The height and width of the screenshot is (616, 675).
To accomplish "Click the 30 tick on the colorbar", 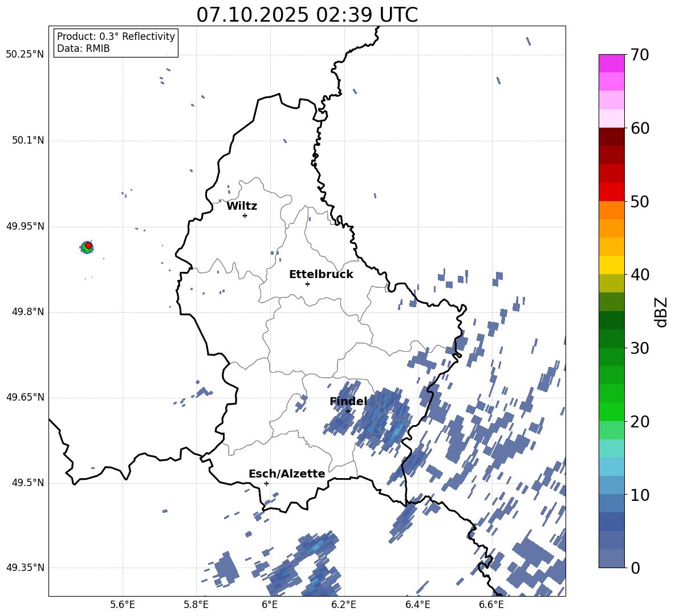I will coord(639,348).
